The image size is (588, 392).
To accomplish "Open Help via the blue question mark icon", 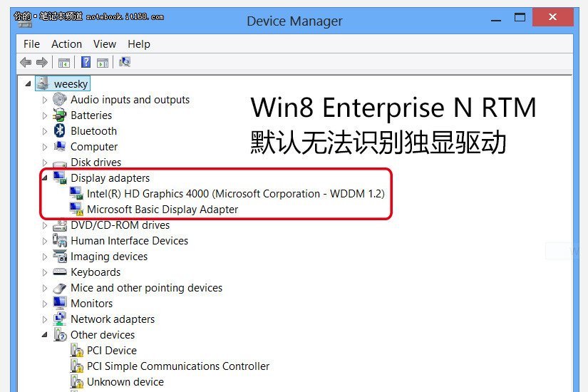I will tap(86, 63).
